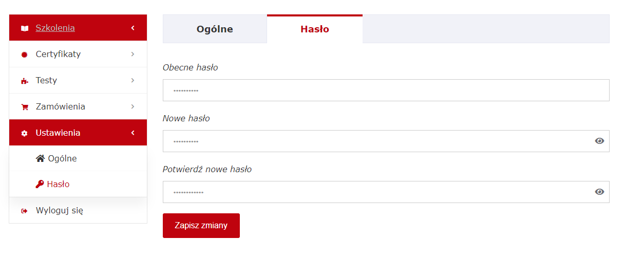644x275 pixels.
Task: Click the house icon next to Ogólne
Action: tap(41, 158)
